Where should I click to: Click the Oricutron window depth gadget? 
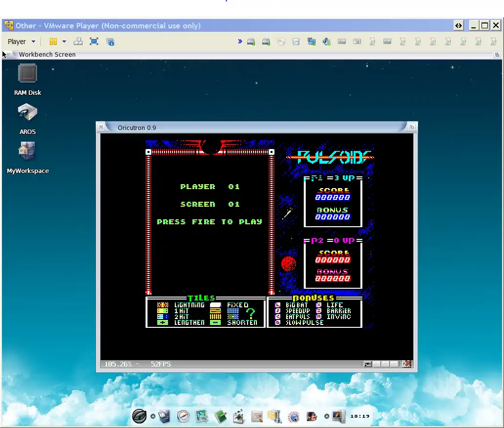pos(411,128)
